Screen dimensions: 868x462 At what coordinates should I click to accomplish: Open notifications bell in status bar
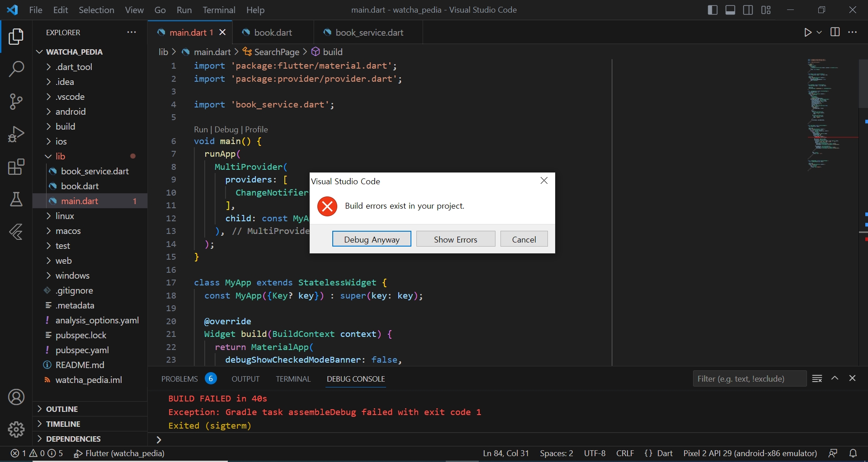click(853, 453)
